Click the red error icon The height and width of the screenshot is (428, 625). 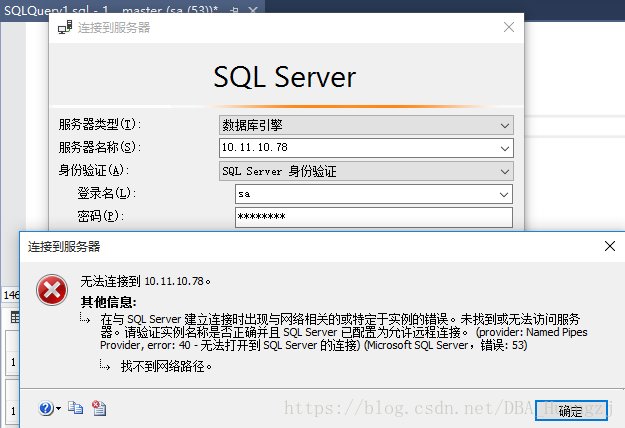pyautogui.click(x=52, y=290)
